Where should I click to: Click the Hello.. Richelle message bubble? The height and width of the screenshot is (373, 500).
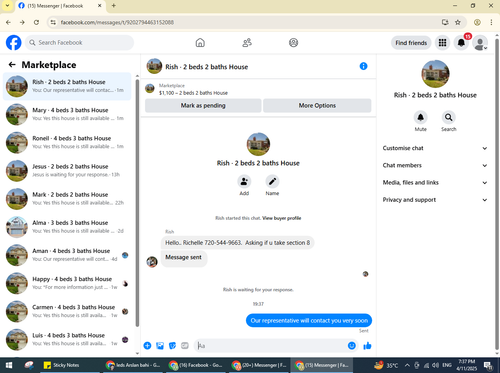pos(237,243)
